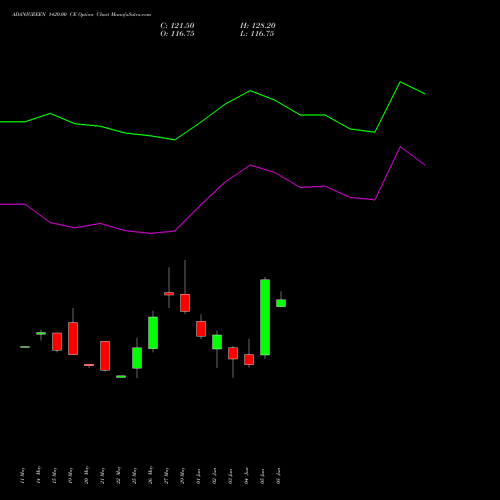Image resolution: width=500 pixels, height=500 pixels.
Task: Click the 03 Jun date label
Action: pyautogui.click(x=230, y=476)
